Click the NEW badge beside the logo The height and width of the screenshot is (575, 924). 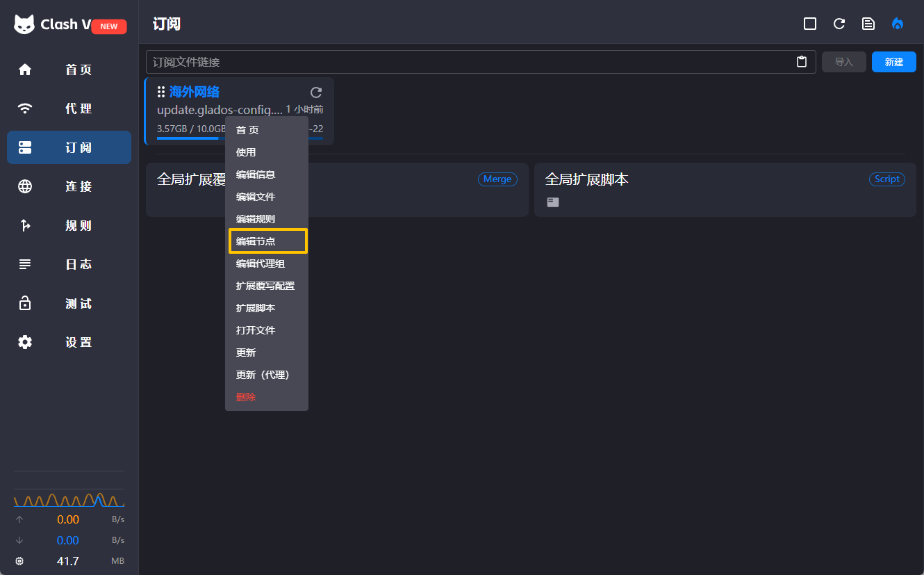pyautogui.click(x=109, y=26)
